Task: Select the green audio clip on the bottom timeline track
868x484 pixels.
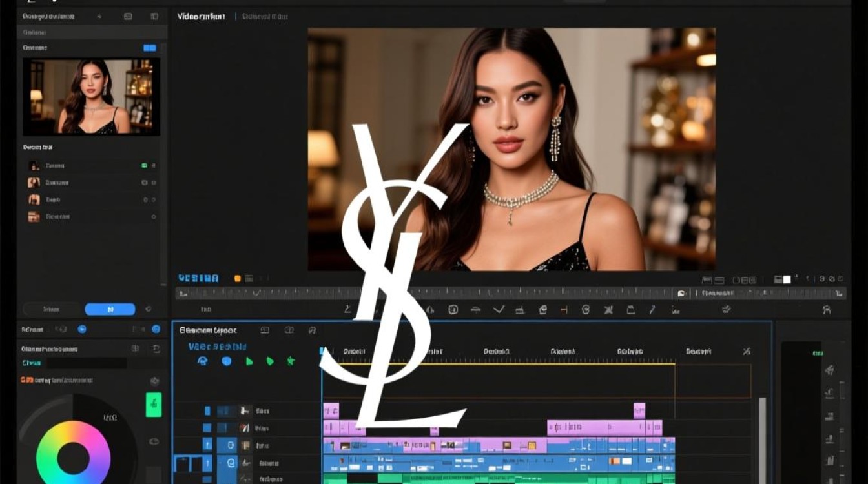Action: click(x=499, y=479)
